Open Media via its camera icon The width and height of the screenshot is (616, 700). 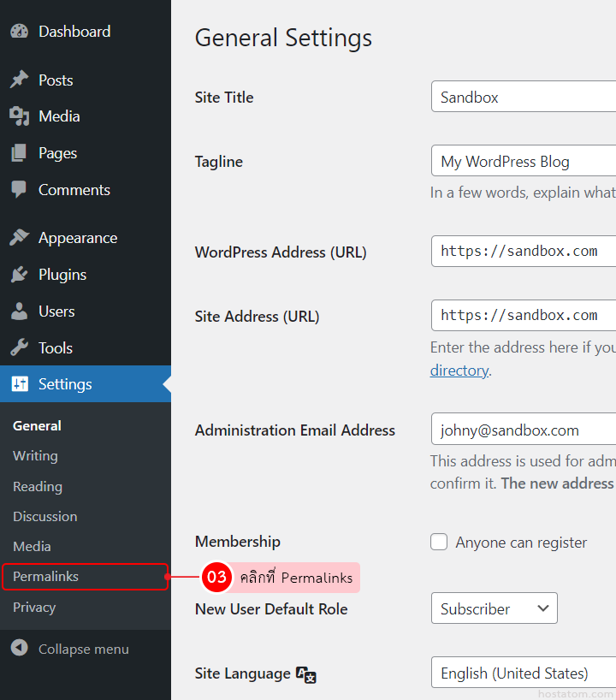19,116
